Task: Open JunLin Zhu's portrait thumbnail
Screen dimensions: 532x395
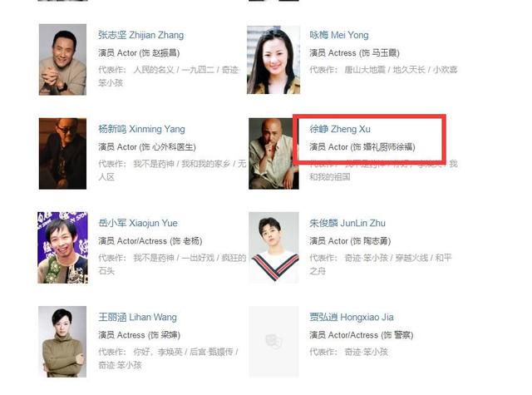Action: point(273,248)
